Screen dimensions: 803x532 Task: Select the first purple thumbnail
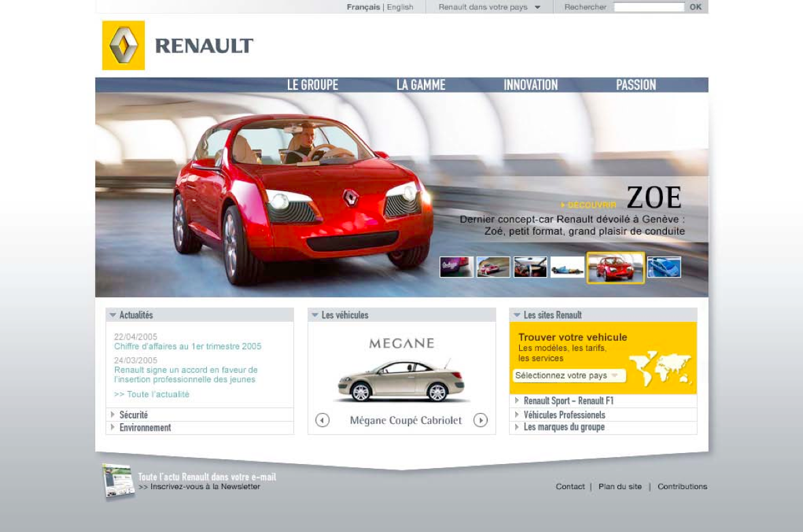(x=457, y=267)
